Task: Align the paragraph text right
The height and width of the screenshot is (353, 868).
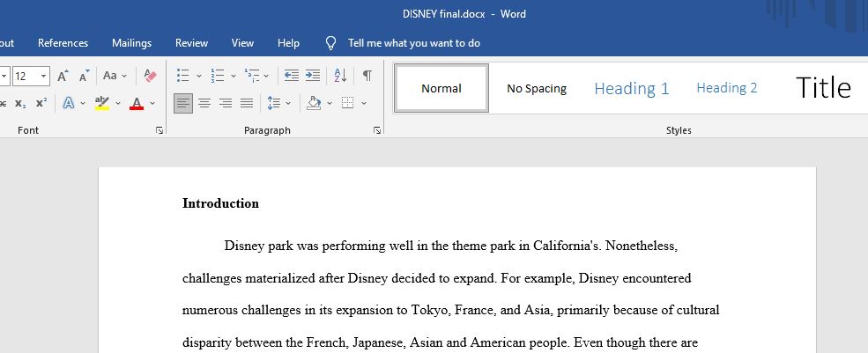Action: tap(226, 104)
